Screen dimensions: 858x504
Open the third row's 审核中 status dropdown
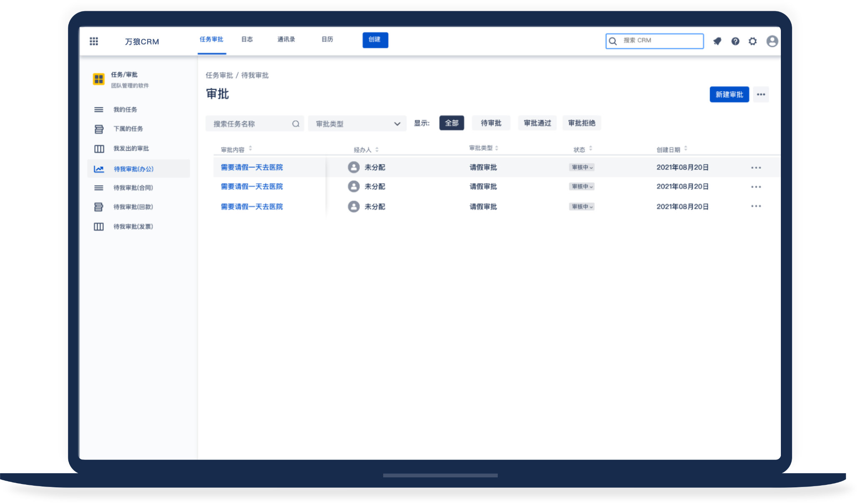tap(582, 206)
